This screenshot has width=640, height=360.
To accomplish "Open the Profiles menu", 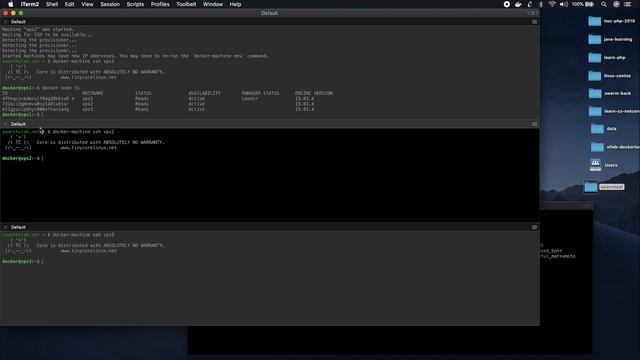I will (160, 4).
